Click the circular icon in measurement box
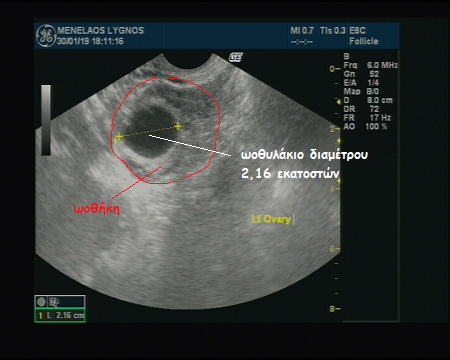The image size is (450, 360). (x=41, y=302)
